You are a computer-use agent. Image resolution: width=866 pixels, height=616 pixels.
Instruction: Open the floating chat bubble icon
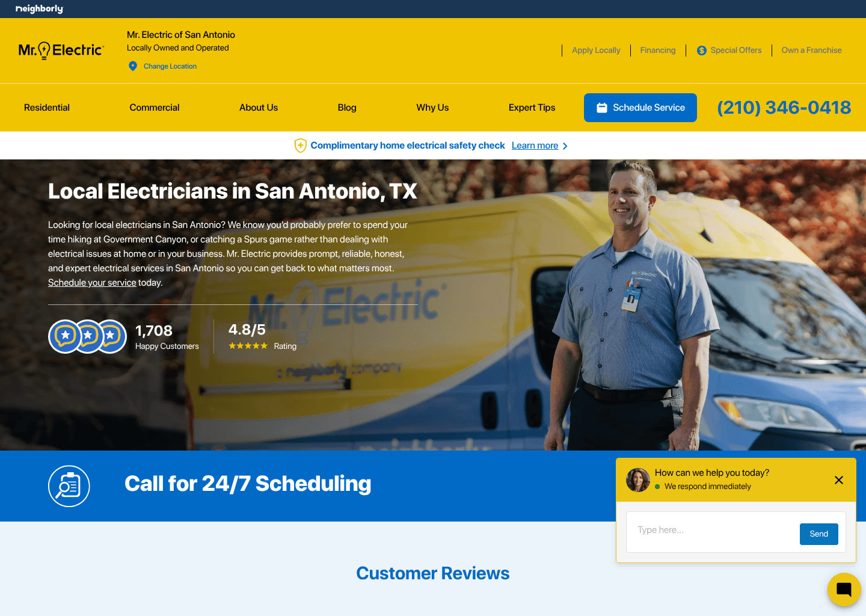coord(844,590)
